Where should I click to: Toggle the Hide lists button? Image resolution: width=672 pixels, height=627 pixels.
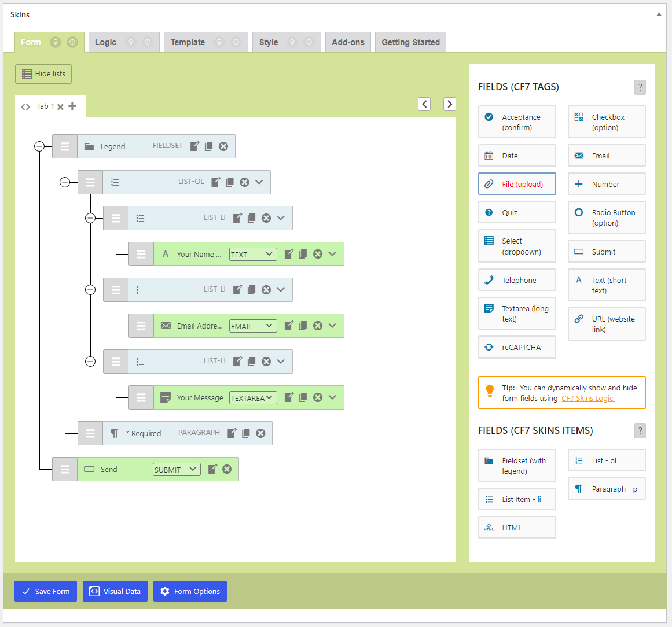43,74
